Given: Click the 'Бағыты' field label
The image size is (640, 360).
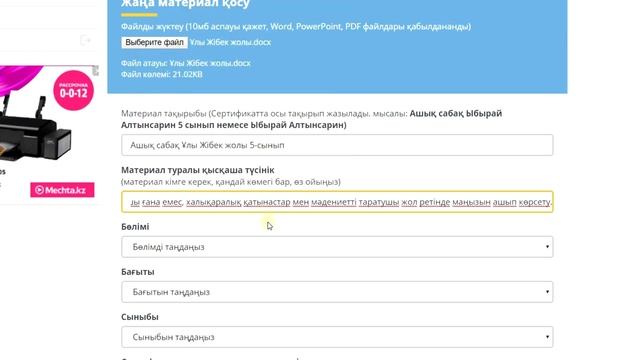Looking at the screenshot, I should pos(138,272).
